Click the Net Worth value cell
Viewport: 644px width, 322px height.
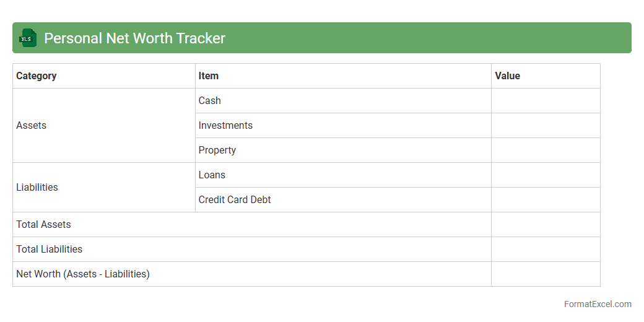pos(545,274)
